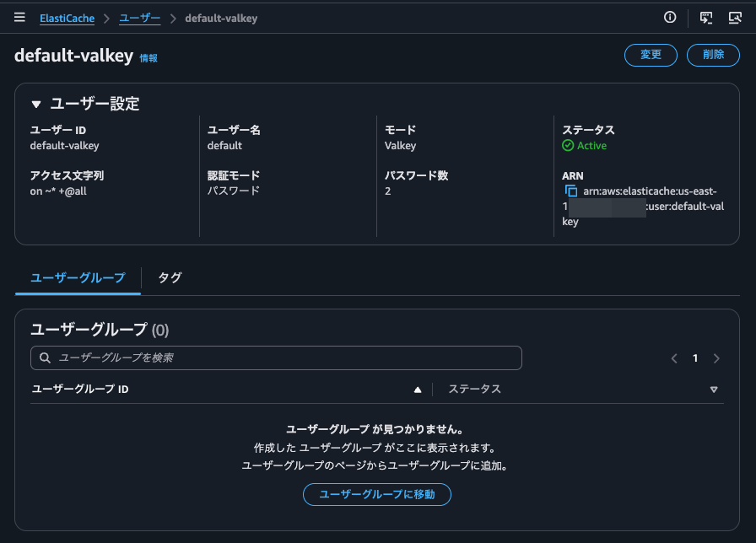756x543 pixels.
Task: Copy the ARN using the copy icon
Action: point(571,191)
